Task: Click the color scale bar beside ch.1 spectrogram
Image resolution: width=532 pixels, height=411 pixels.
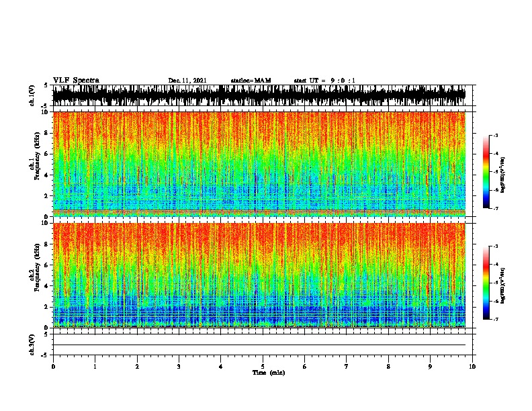Action: [486, 172]
